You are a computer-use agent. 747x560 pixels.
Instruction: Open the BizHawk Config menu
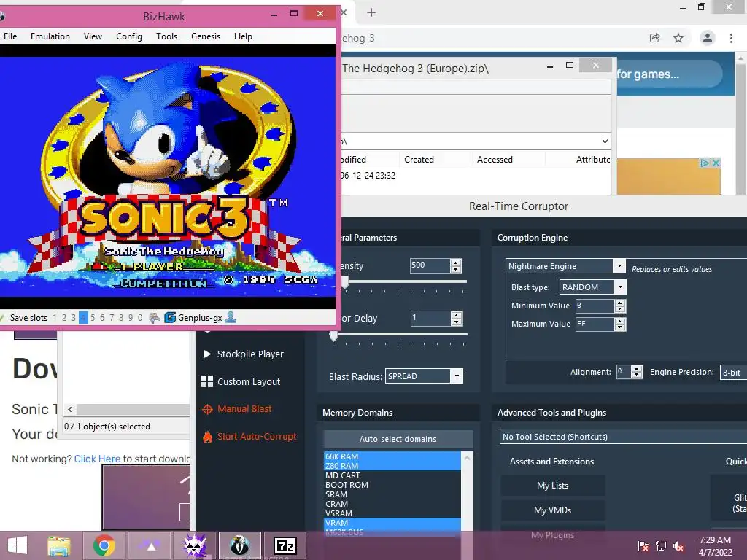click(x=129, y=36)
